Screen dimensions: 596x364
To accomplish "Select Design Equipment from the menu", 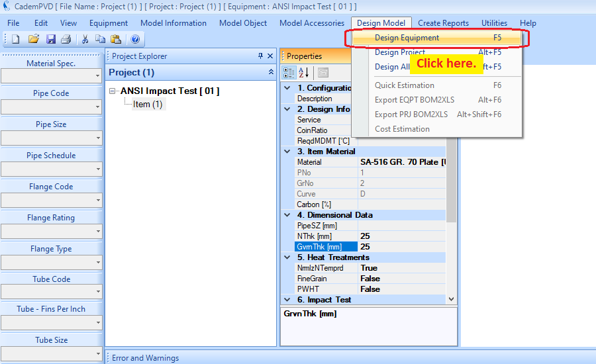I will [407, 38].
